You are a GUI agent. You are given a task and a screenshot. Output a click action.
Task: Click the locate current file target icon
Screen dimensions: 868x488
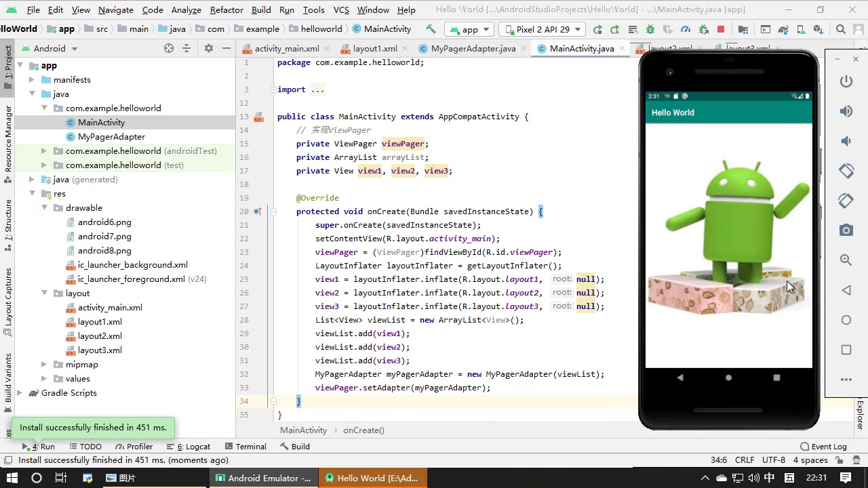(x=168, y=48)
